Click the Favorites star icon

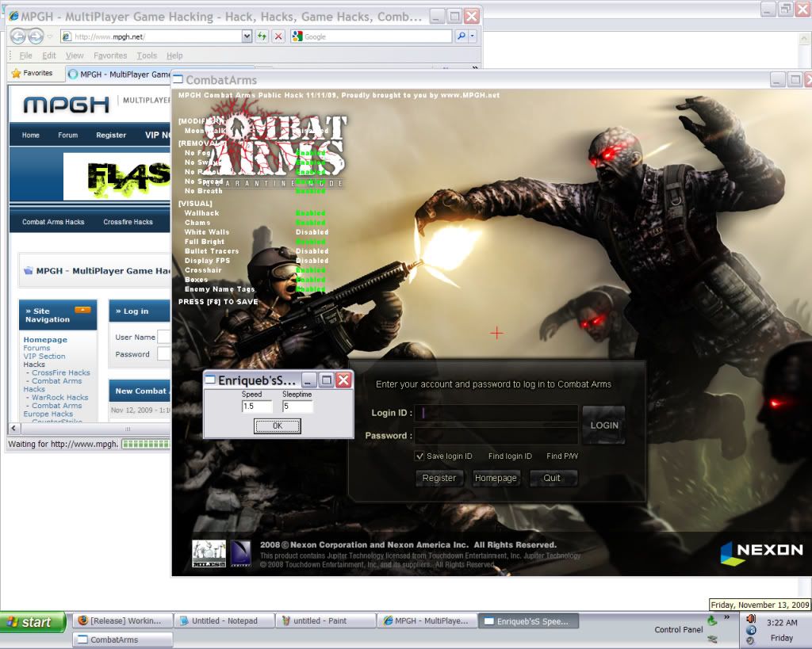(16, 73)
